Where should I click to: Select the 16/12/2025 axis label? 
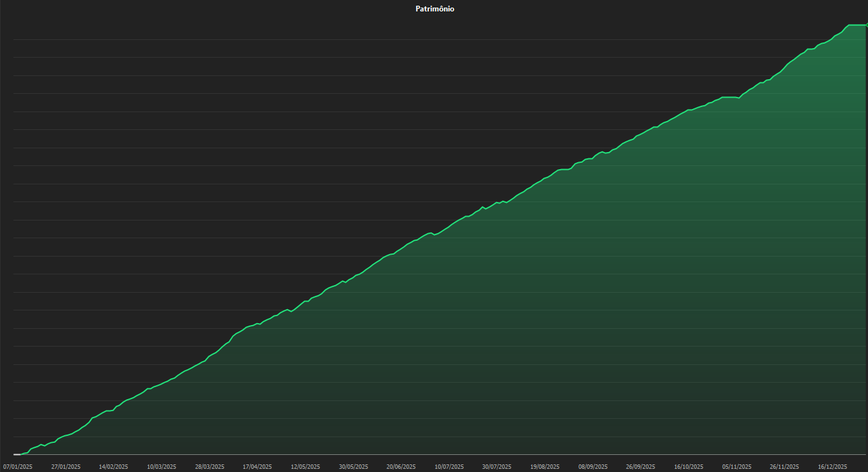pyautogui.click(x=833, y=467)
